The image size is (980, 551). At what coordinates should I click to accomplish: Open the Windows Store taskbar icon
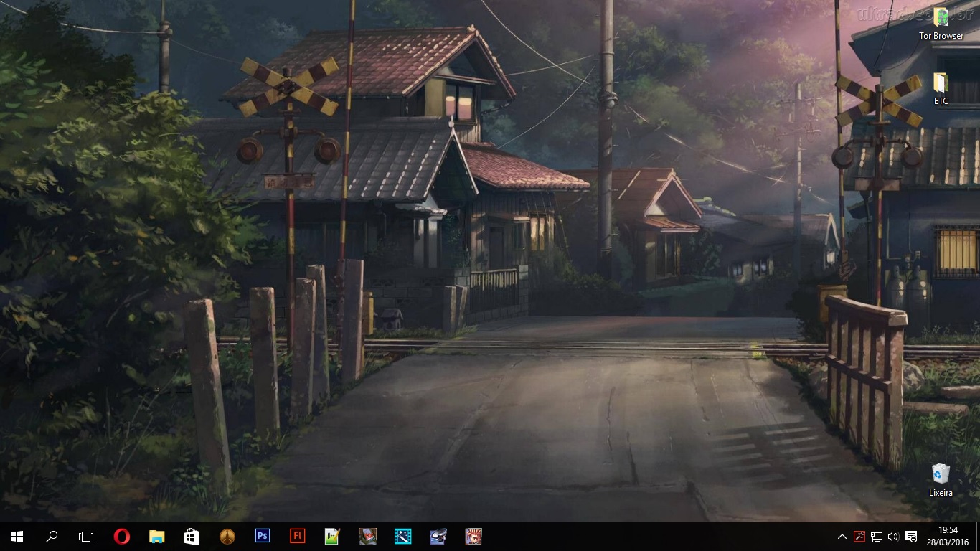[192, 537]
